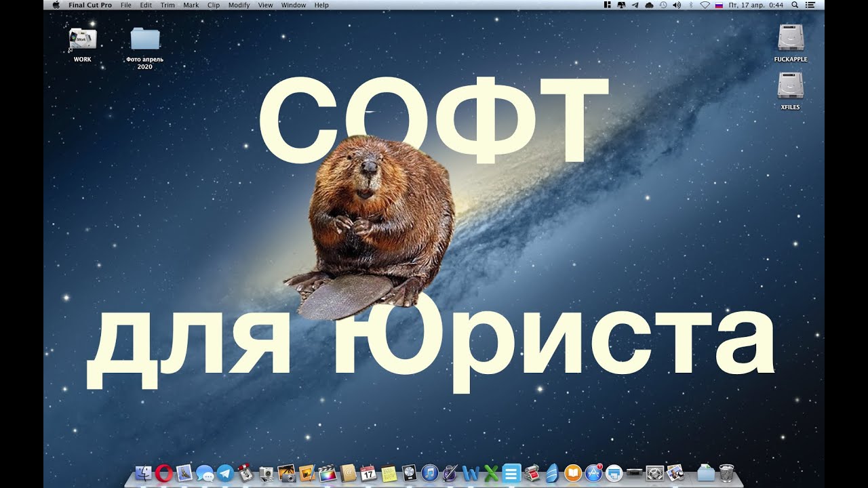Launch the blue Rosetta Stone icon
Image resolution: width=868 pixels, height=488 pixels.
pos(553,473)
